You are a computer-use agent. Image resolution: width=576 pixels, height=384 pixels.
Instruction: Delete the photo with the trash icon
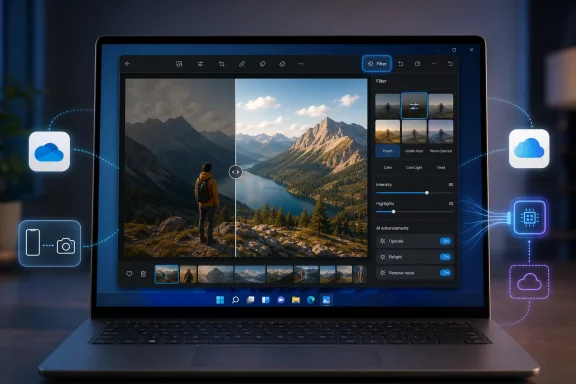pyautogui.click(x=143, y=274)
